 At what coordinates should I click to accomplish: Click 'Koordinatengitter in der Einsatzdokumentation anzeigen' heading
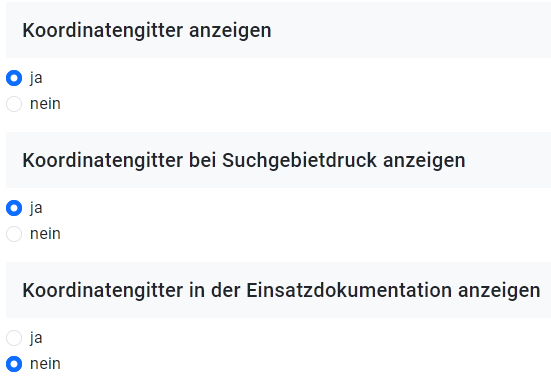point(281,291)
